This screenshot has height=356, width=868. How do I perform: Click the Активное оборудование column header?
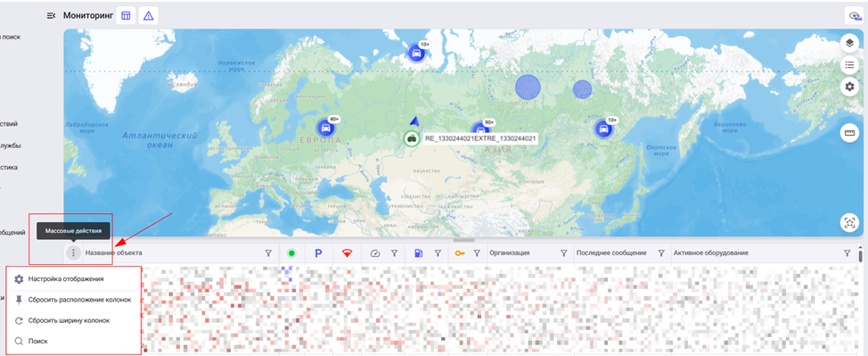click(x=711, y=253)
